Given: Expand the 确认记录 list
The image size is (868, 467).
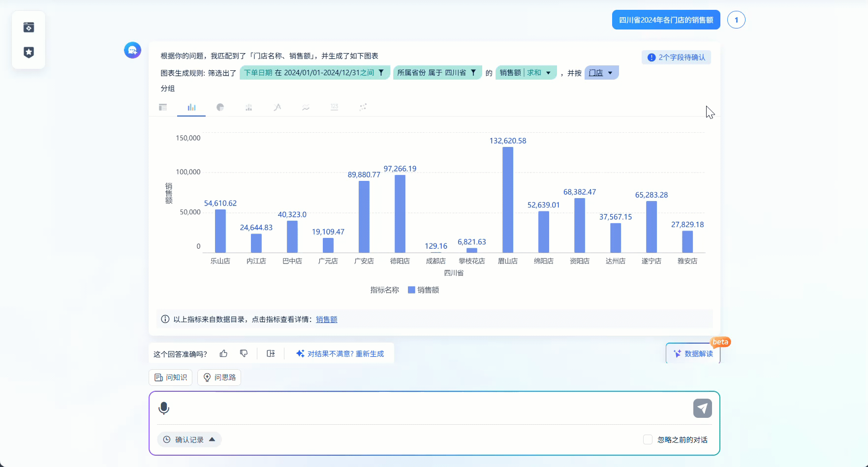Looking at the screenshot, I should point(189,439).
